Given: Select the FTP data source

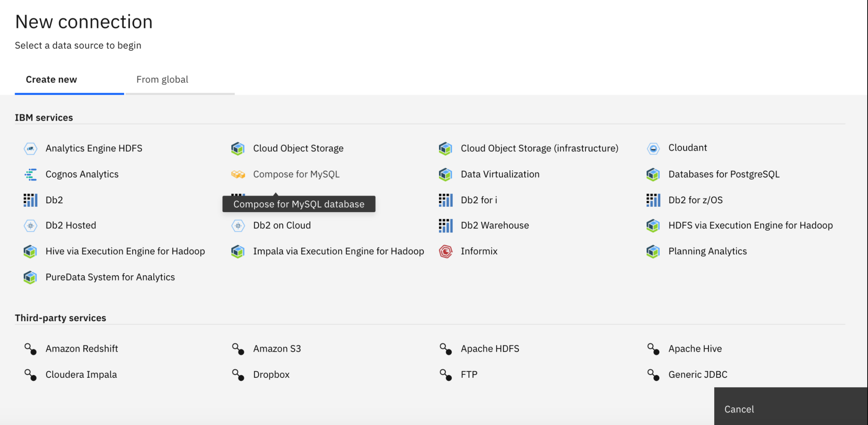Looking at the screenshot, I should tap(469, 375).
